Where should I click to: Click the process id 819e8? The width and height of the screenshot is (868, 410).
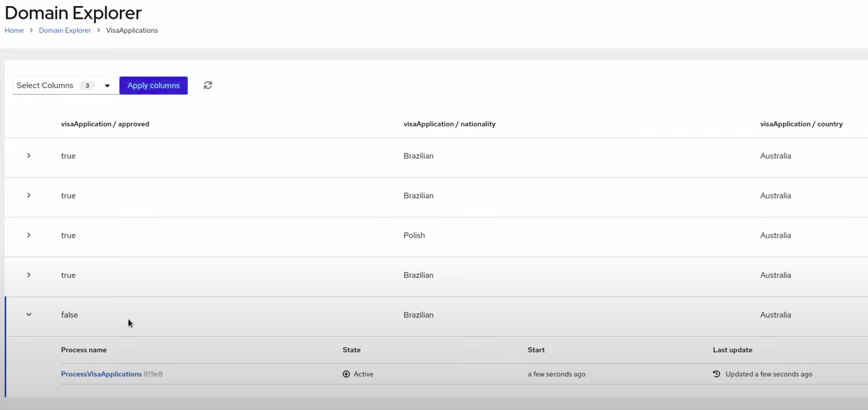[153, 374]
